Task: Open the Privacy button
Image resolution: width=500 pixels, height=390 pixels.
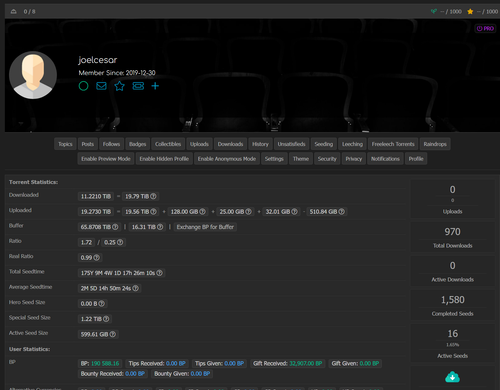Action: pos(354,159)
